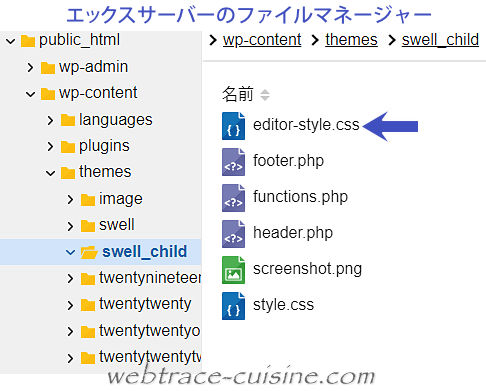Image resolution: width=486 pixels, height=391 pixels.
Task: Select the image tree label
Action: click(121, 199)
